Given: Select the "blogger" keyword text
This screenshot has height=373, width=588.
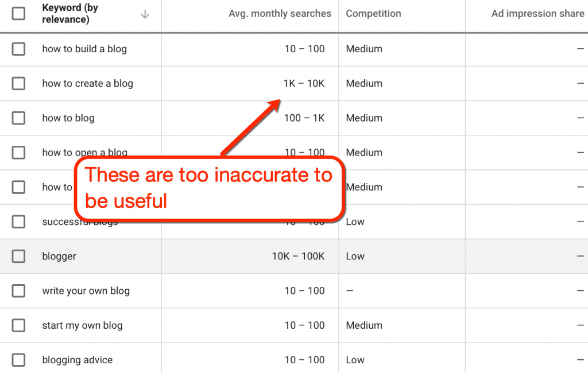Looking at the screenshot, I should [x=59, y=257].
